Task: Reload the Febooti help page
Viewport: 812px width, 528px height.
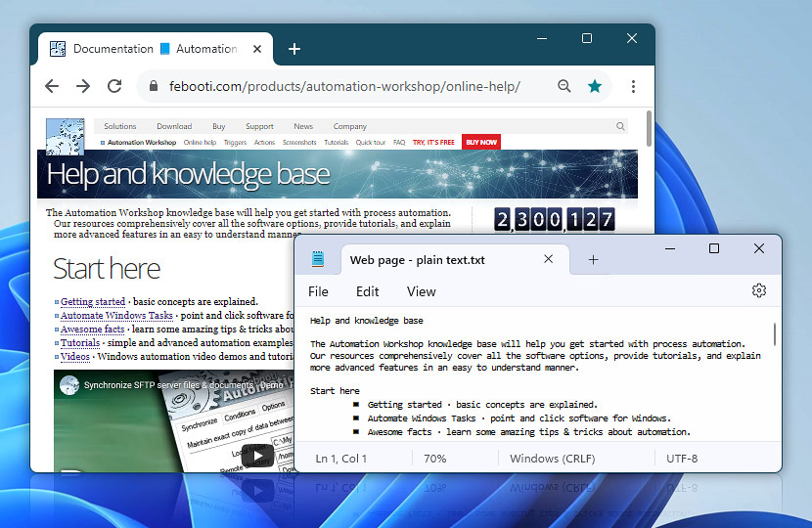Action: pyautogui.click(x=114, y=86)
